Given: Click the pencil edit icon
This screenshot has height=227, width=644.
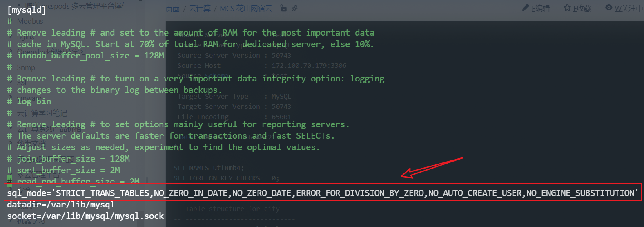Looking at the screenshot, I should tap(526, 8).
